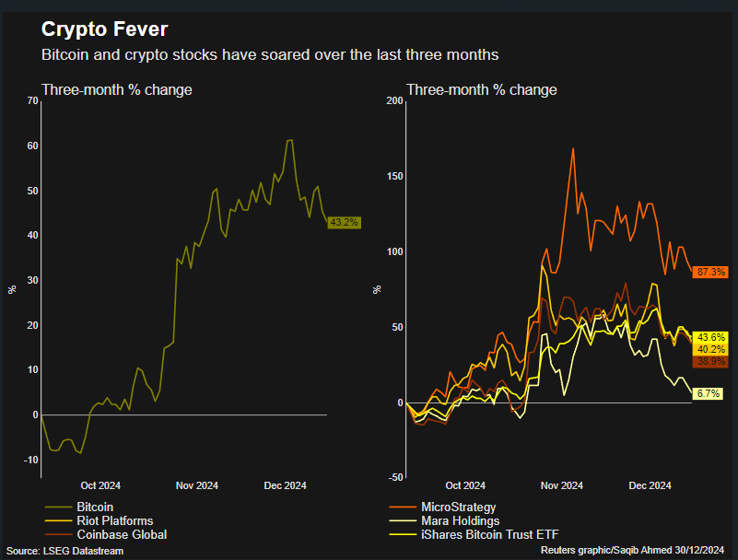The height and width of the screenshot is (560, 738).
Task: Click the Nov 2024 axis tick
Action: tap(195, 485)
